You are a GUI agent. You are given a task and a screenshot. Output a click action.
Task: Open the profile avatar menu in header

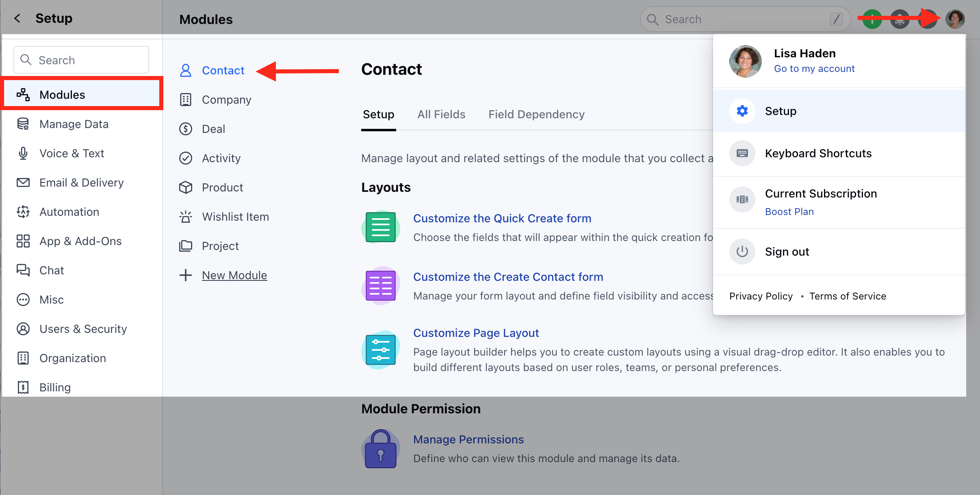pos(955,19)
